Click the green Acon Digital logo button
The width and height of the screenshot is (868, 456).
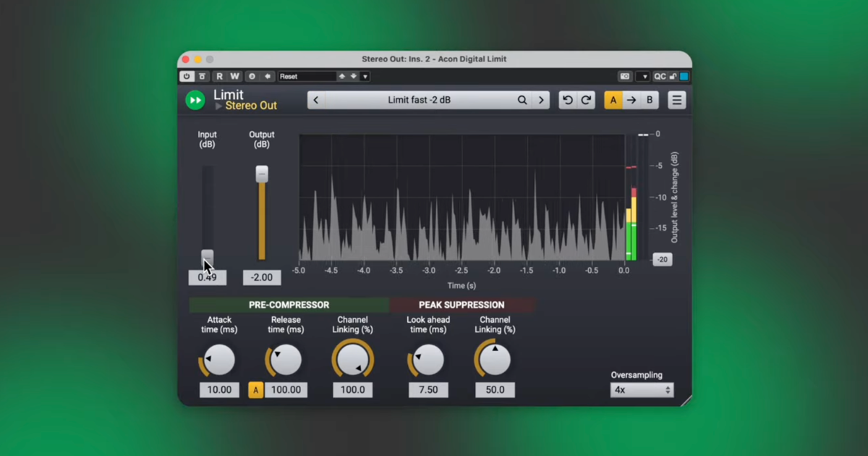coord(195,100)
